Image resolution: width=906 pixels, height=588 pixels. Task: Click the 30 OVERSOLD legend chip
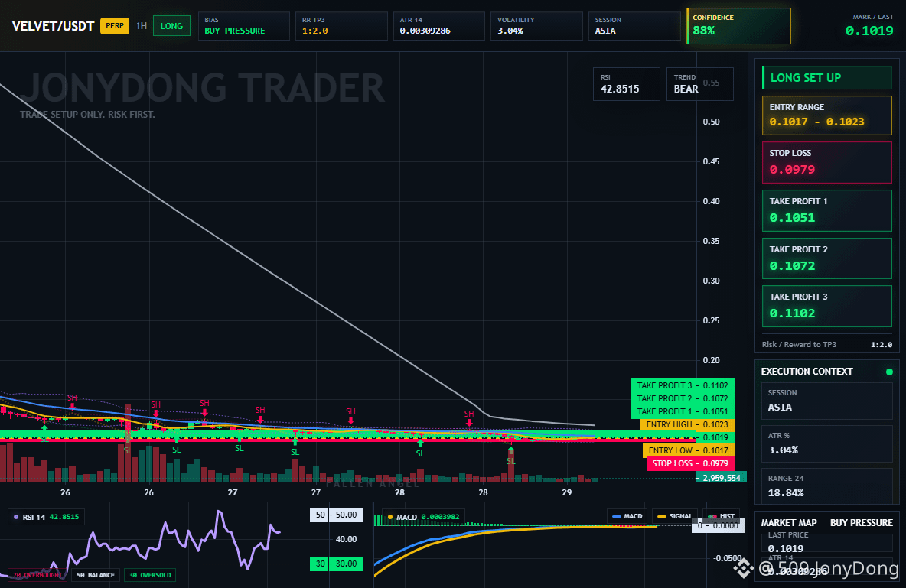tap(150, 575)
